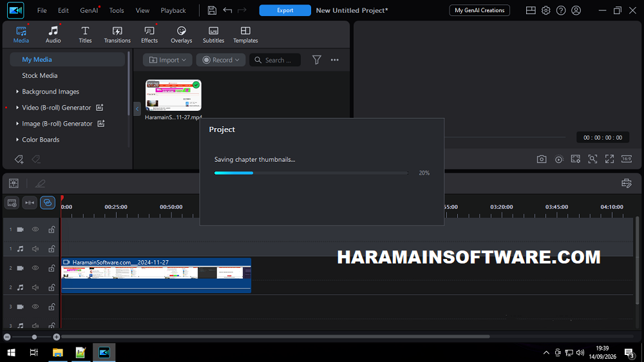Click the preview quality play-gear icon

pos(559,159)
